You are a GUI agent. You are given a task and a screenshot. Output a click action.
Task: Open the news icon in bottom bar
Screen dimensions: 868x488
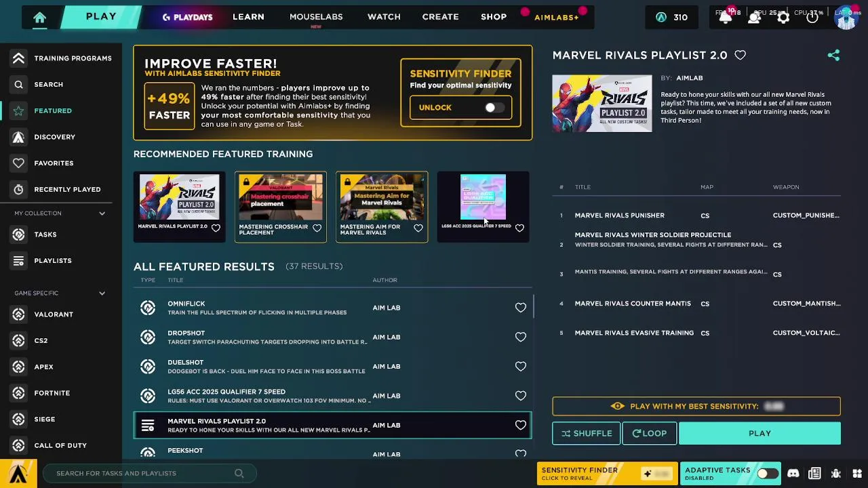814,474
